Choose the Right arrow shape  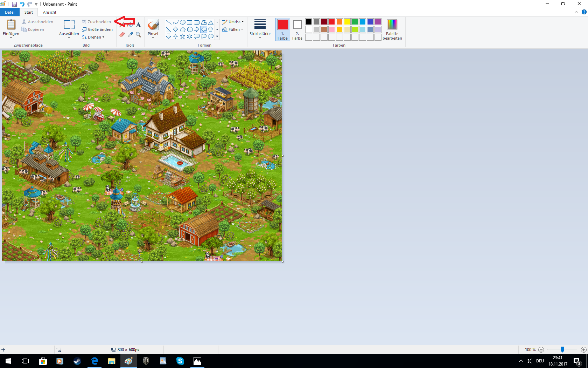click(197, 29)
